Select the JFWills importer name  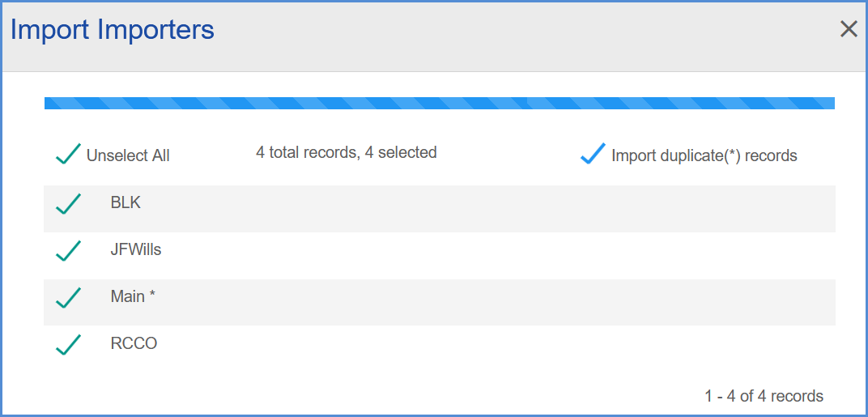[136, 249]
